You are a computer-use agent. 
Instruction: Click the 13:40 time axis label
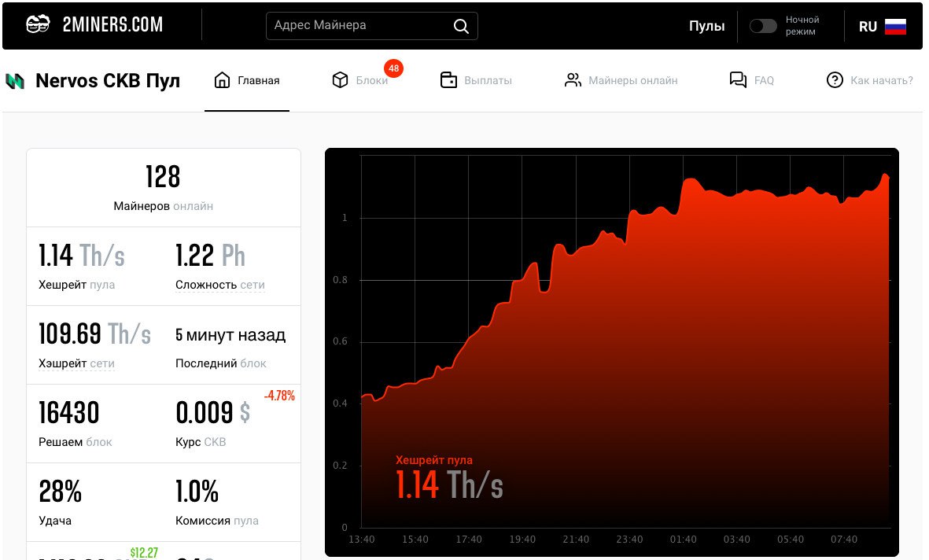coord(361,540)
